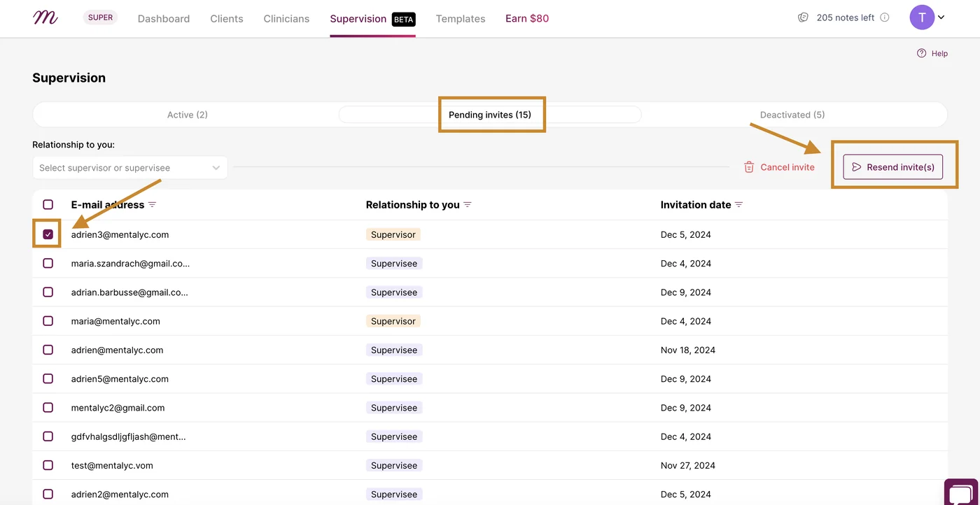
Task: Click the adrian.barbusse@gmail.co... email
Action: (x=129, y=292)
